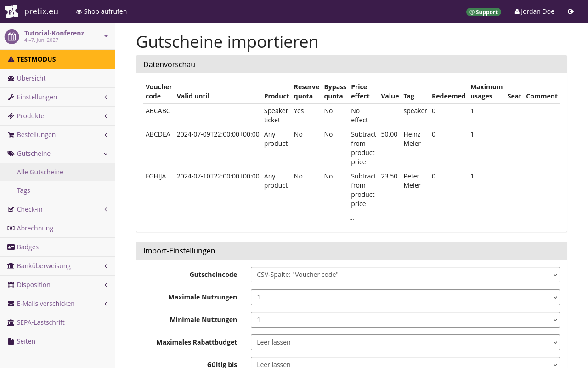The height and width of the screenshot is (368, 588).
Task: Click the Einstellungen wrench icon
Action: point(11,97)
